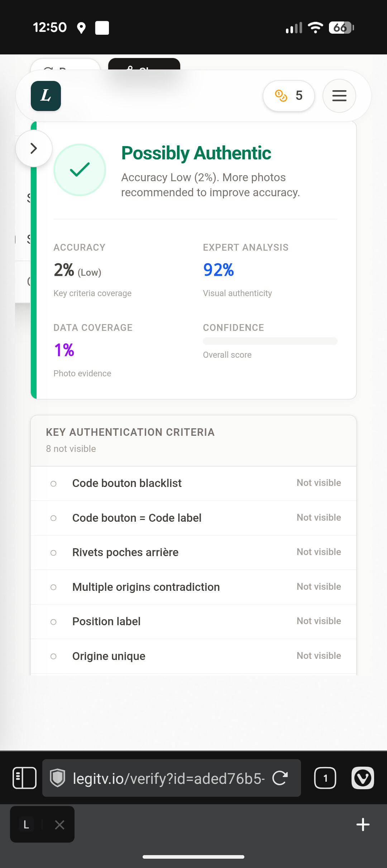
Task: Tap the LegitV logo icon
Action: [46, 96]
